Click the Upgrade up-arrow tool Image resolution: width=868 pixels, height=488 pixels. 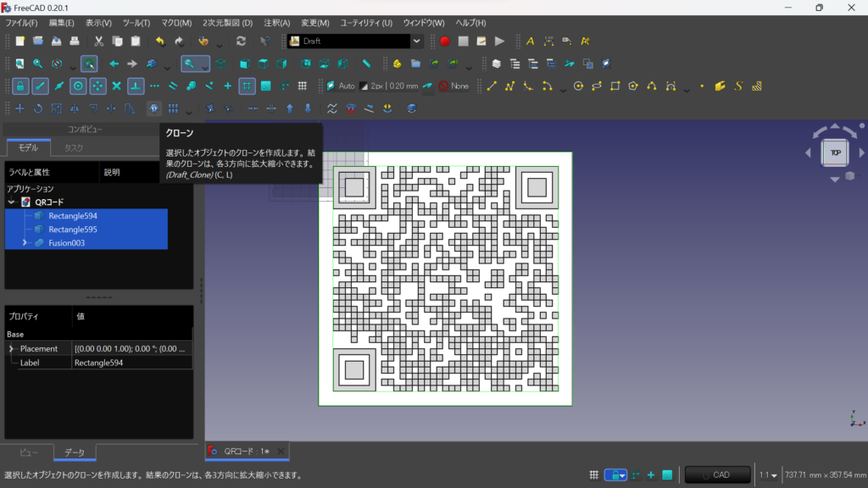[290, 108]
